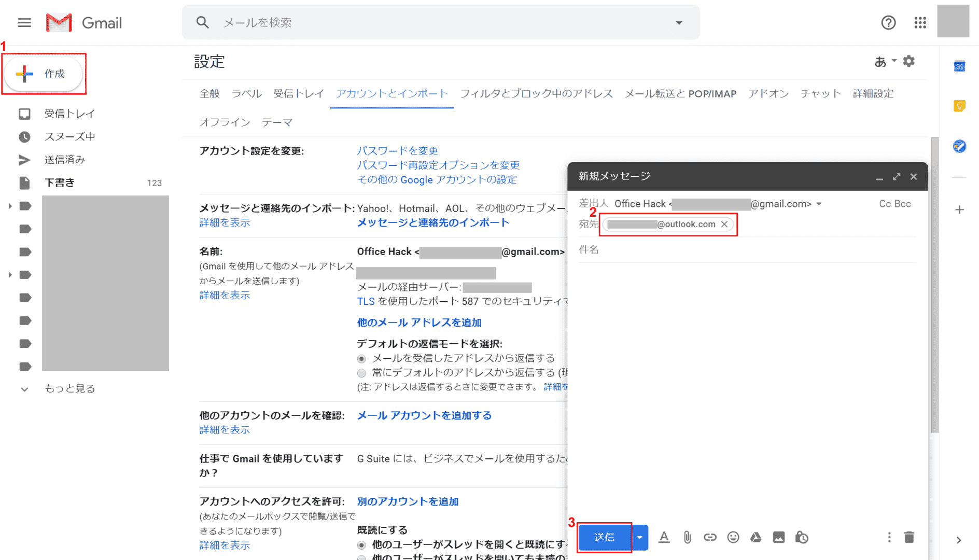
Task: Open the search options dropdown arrow
Action: click(x=679, y=23)
